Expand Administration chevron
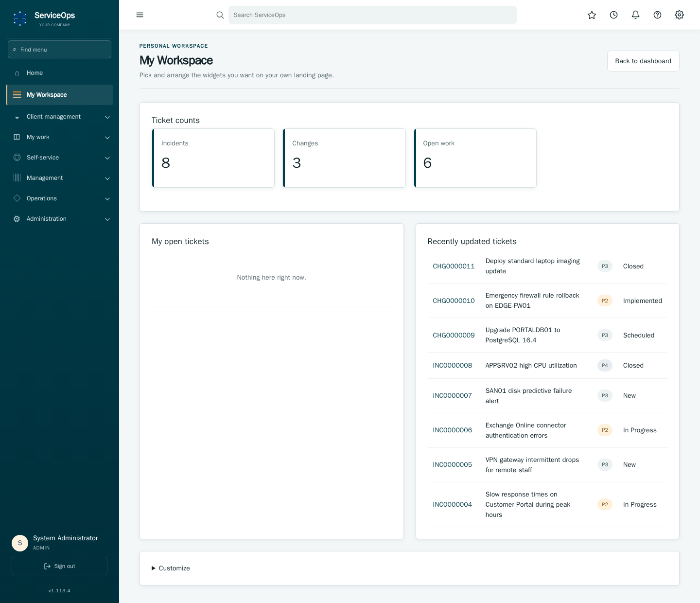Image resolution: width=700 pixels, height=603 pixels. tap(107, 219)
